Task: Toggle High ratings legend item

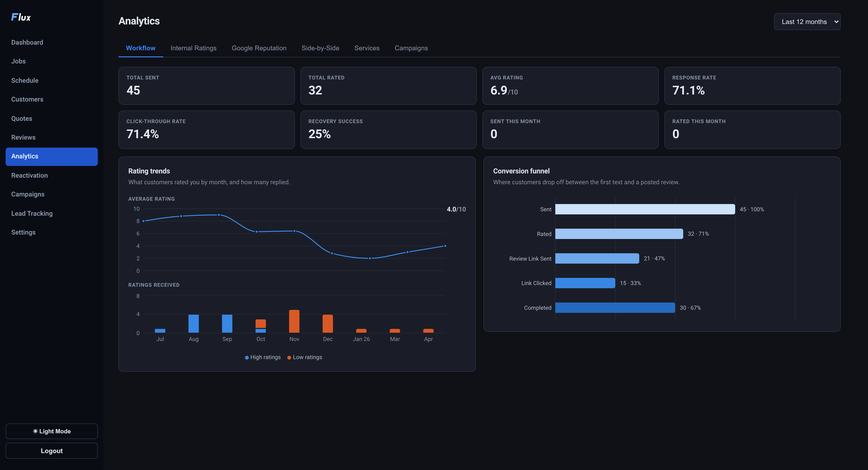Action: (x=263, y=357)
